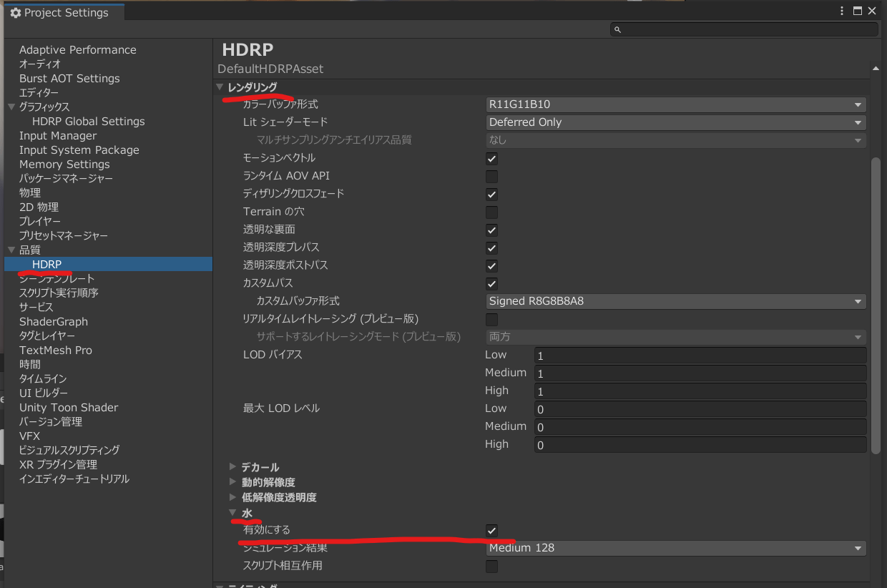Open the Lit シェーダーモード dropdown
887x588 pixels.
pyautogui.click(x=676, y=122)
